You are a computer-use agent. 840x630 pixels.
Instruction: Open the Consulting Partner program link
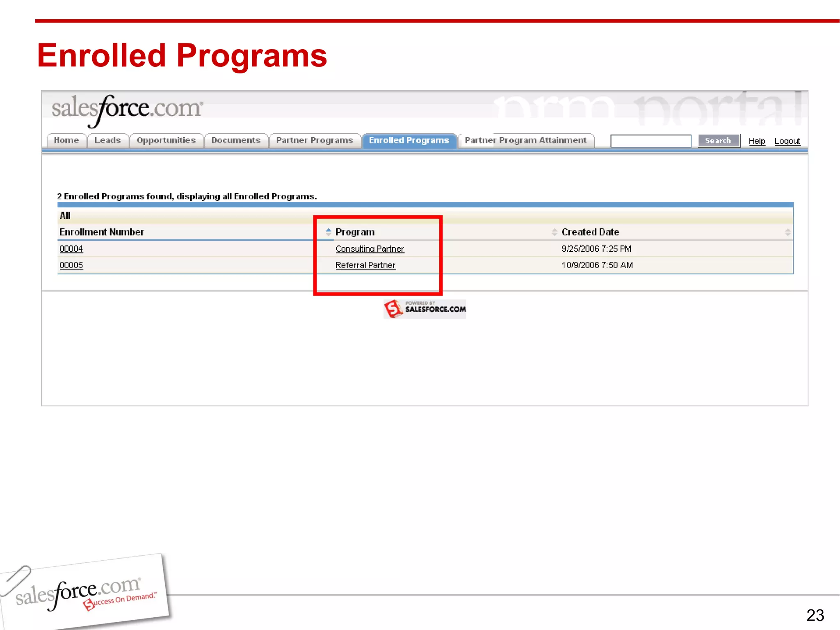pyautogui.click(x=370, y=249)
